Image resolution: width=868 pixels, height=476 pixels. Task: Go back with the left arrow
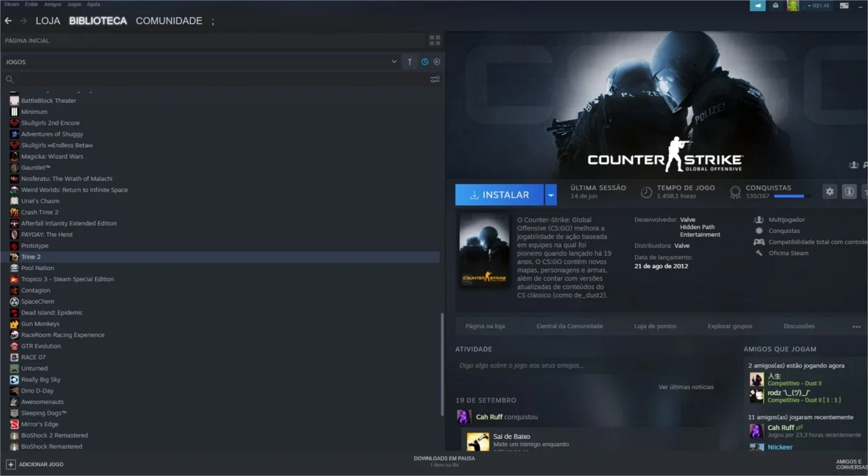tap(8, 21)
